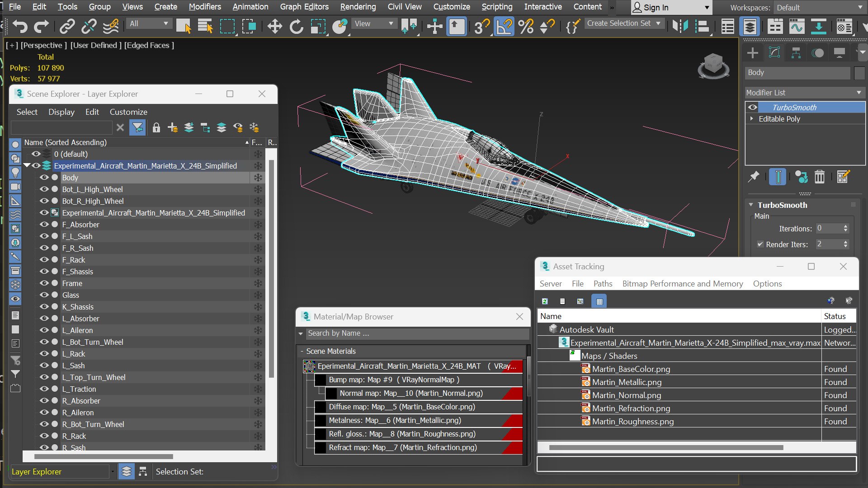This screenshot has width=868, height=488.
Task: Switch to the Hierarchy command panel tab
Action: coord(796,53)
